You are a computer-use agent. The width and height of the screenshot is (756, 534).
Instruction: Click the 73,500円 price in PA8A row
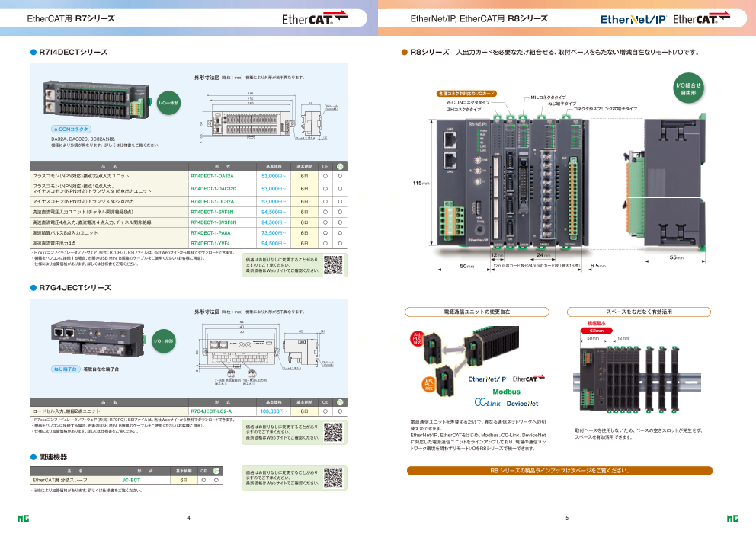click(x=274, y=233)
